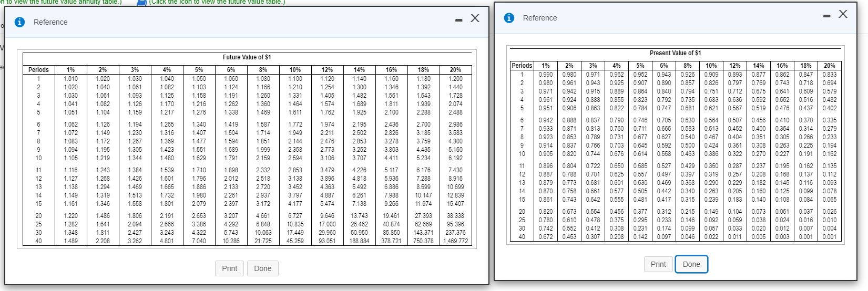Select the value 1,469.772 in Future Value table
This screenshot has height=291, width=868.
tap(455, 241)
